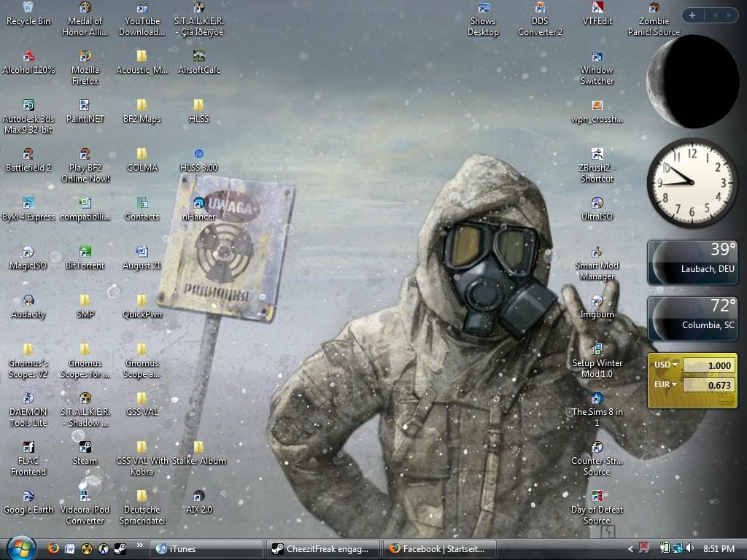Viewport: 747px width, 560px height.
Task: Click the FLAC Frontend desktop icon
Action: [x=28, y=459]
